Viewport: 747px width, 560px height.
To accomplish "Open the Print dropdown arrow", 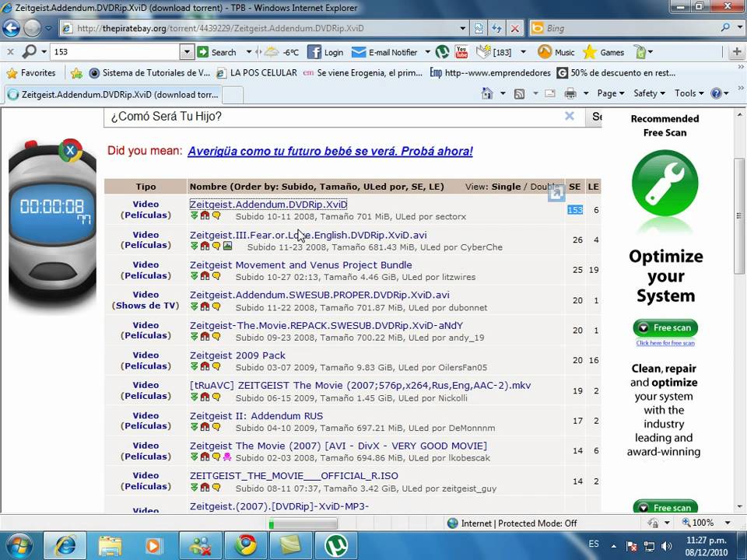I will (586, 94).
